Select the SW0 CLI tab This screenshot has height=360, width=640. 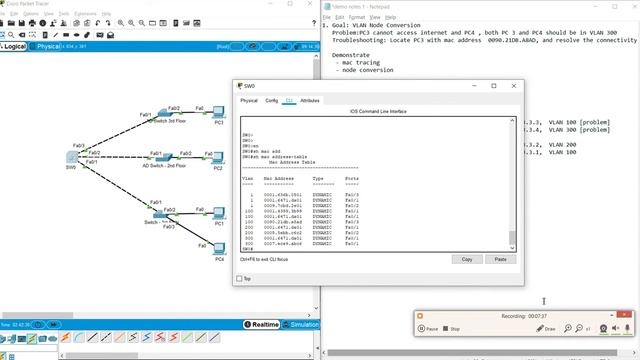(289, 100)
